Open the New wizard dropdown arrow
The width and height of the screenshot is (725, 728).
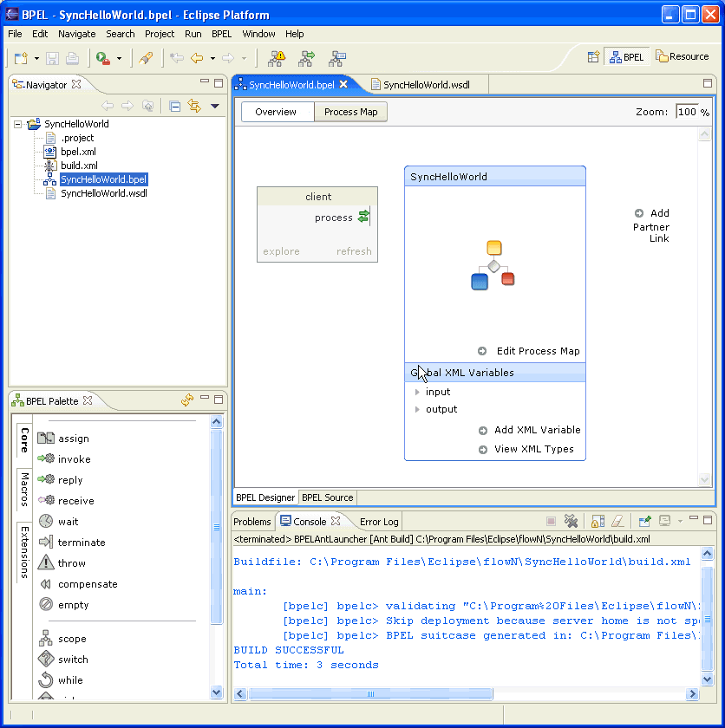[36, 59]
